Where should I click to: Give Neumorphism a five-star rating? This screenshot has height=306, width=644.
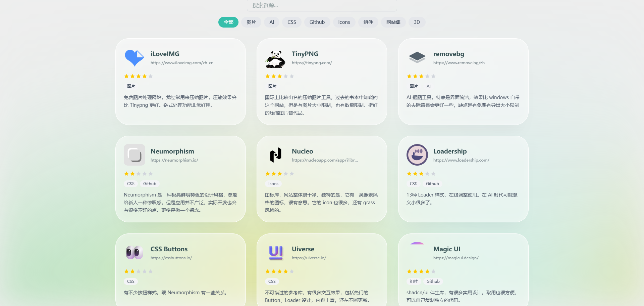coord(151,174)
